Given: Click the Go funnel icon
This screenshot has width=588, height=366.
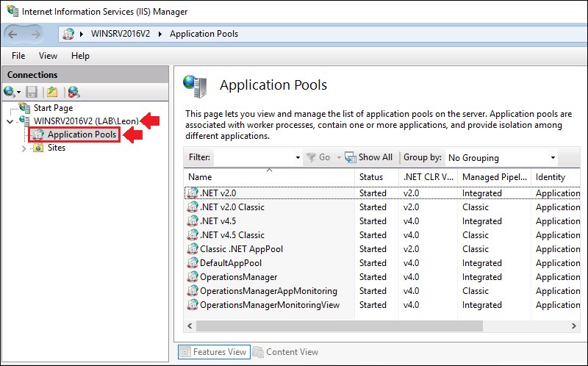Looking at the screenshot, I should pos(311,157).
